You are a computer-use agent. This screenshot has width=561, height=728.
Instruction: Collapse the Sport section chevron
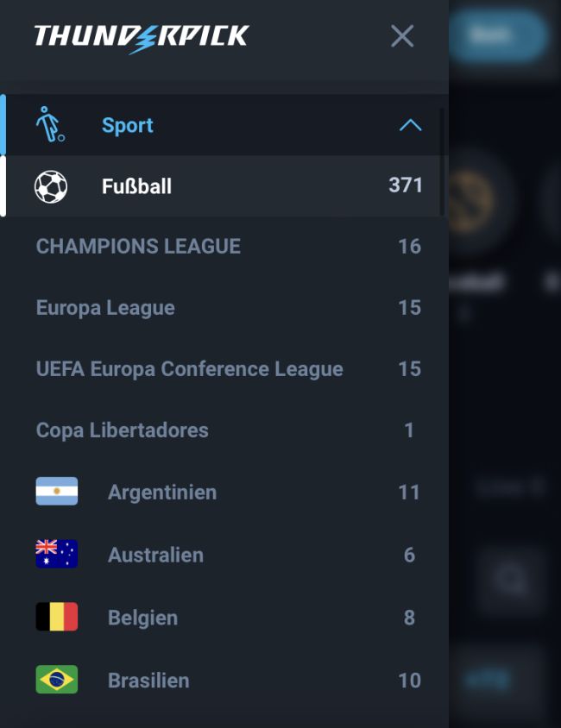(x=410, y=125)
